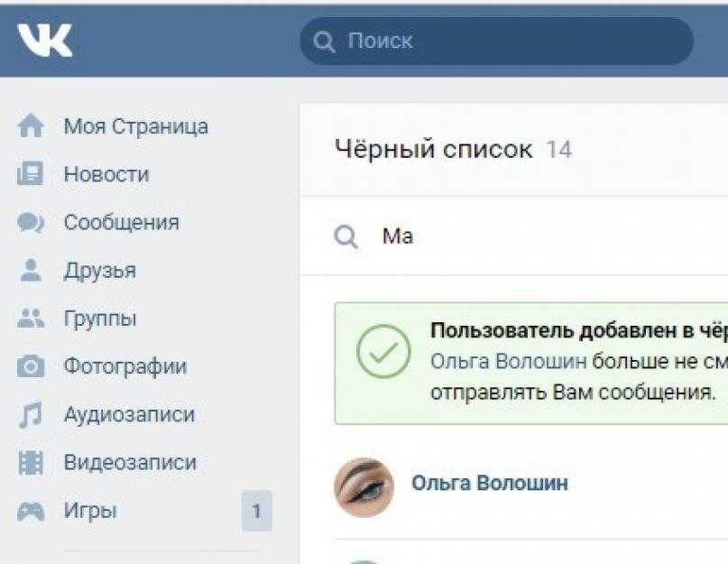Click the person icon beside Друзья
Screen dimensions: 728x564
(x=31, y=271)
